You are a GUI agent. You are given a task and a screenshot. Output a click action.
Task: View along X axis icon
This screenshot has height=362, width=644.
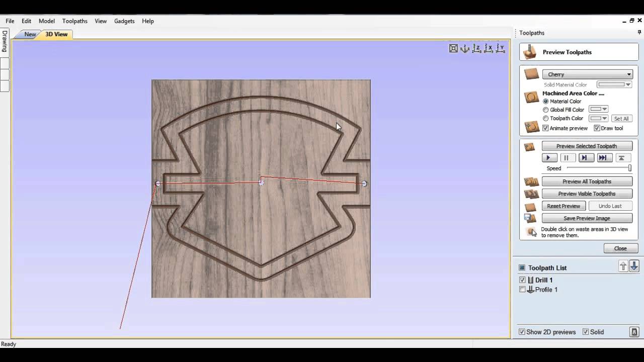(x=489, y=48)
